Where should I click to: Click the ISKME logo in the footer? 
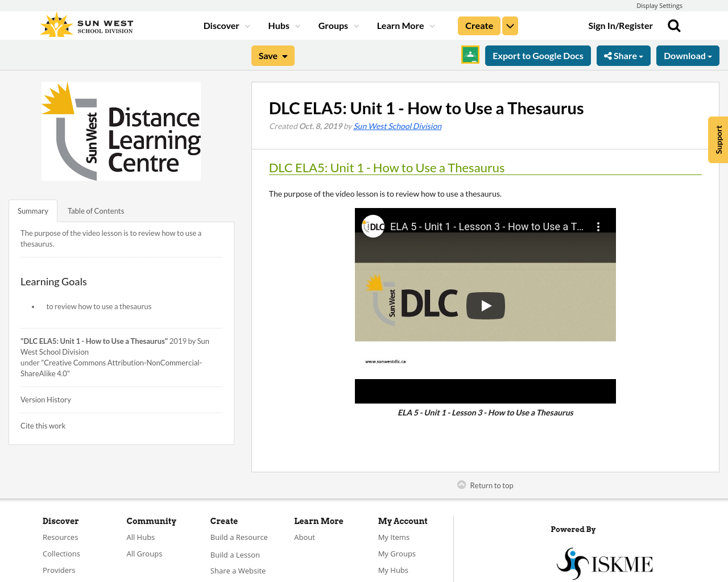(x=604, y=563)
